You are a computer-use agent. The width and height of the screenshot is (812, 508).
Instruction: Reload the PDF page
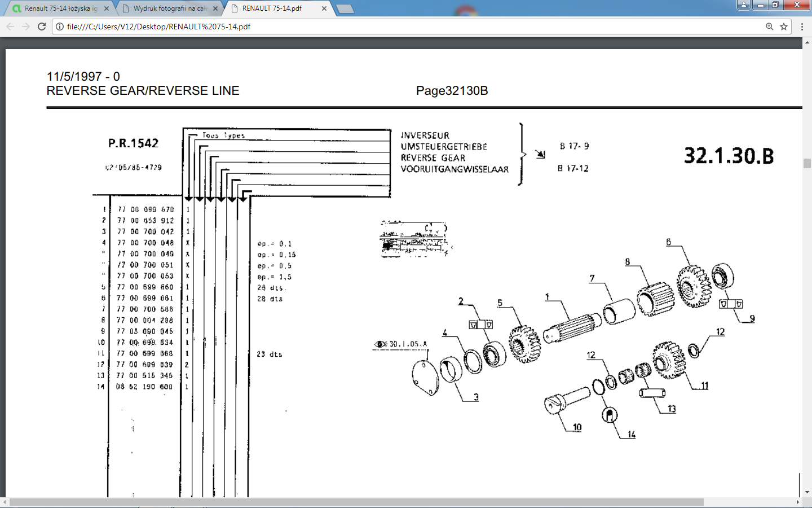click(42, 27)
